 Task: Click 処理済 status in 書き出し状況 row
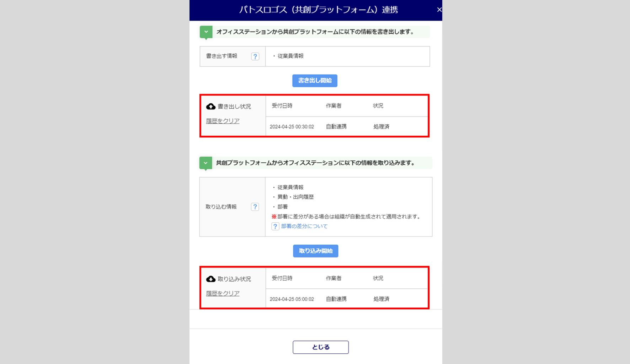(x=381, y=127)
